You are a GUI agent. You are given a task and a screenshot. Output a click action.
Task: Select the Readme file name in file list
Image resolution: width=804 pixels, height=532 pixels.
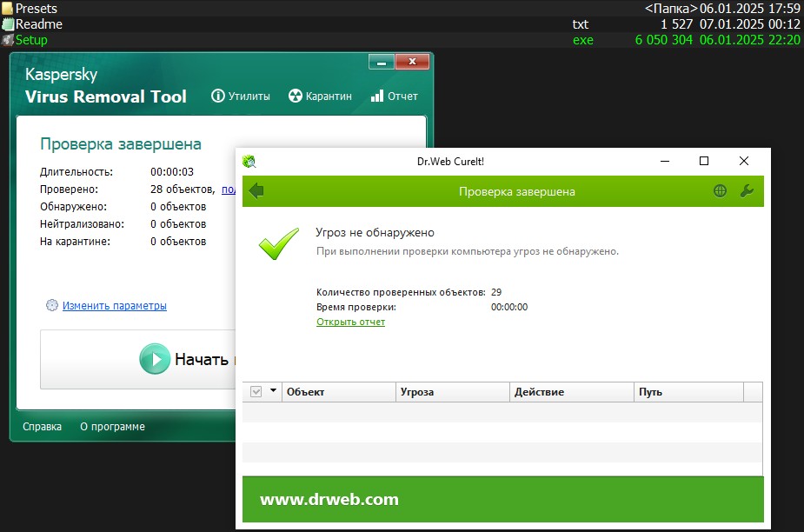(x=39, y=24)
